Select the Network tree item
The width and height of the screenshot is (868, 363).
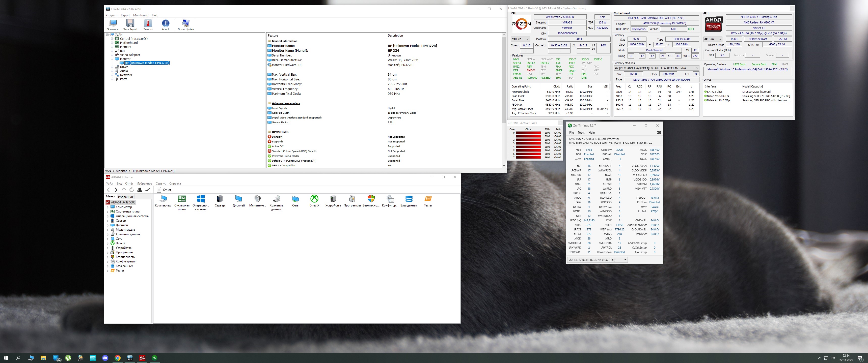coord(126,75)
